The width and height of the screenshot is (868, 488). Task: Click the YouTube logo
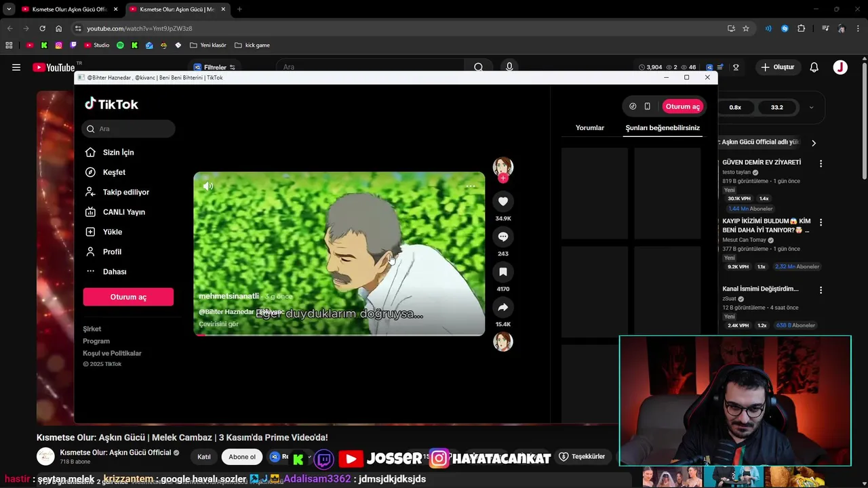(x=54, y=67)
